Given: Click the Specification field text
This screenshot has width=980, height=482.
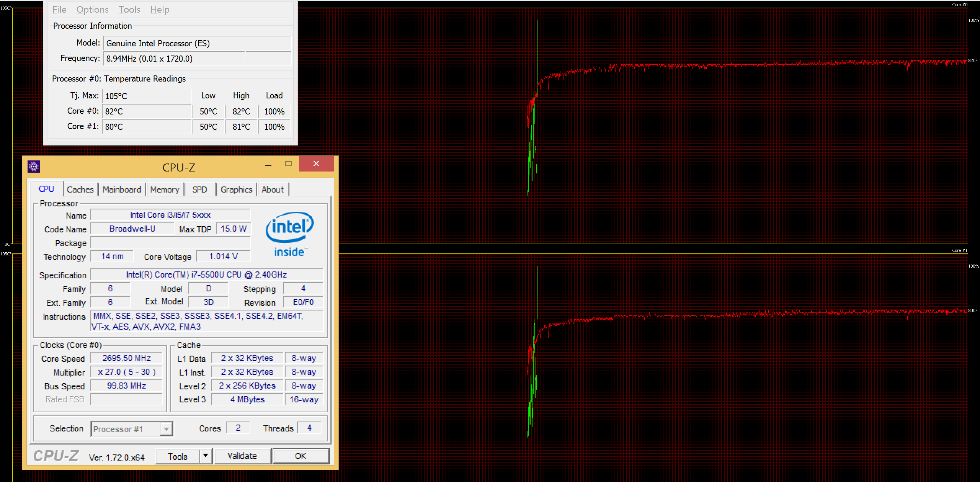Looking at the screenshot, I should 207,274.
